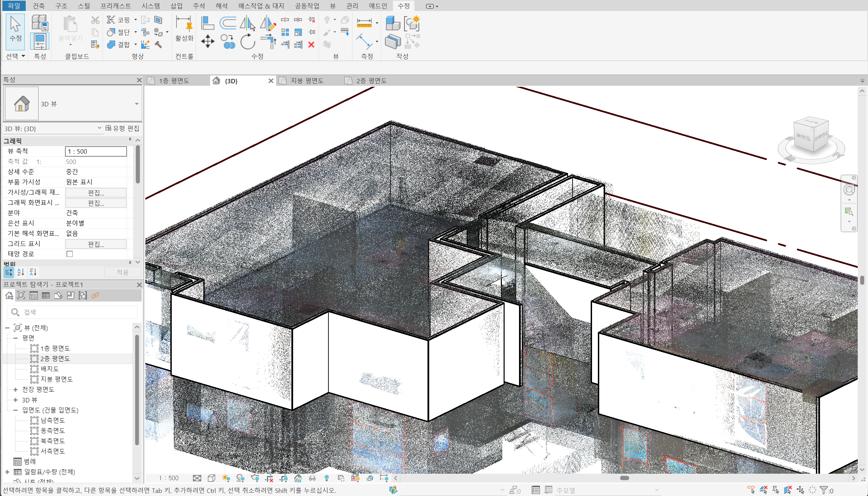Screen dimensions: 868x496
Task: Toggle Reveal Hidden Elements lightbulb icon
Action: click(326, 478)
